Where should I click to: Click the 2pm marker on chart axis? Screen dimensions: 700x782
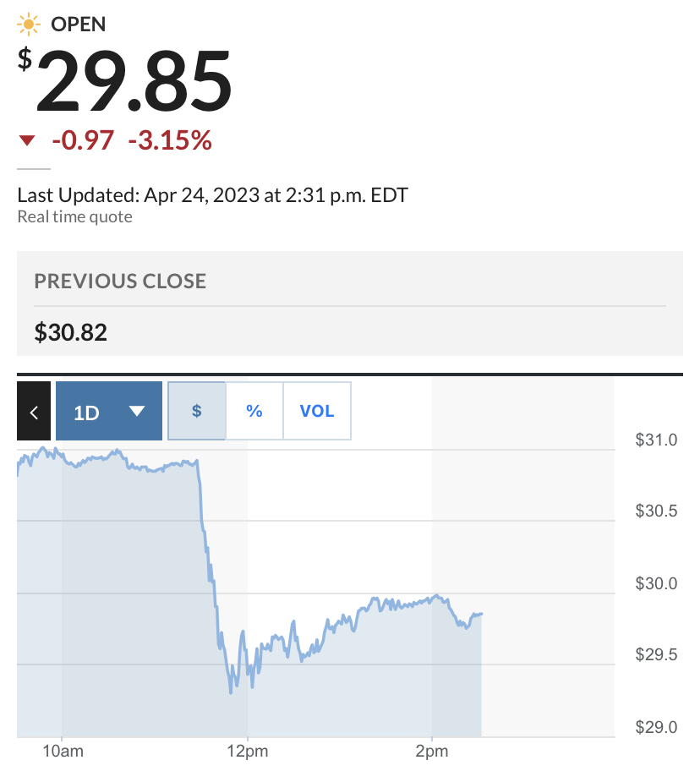click(x=432, y=751)
